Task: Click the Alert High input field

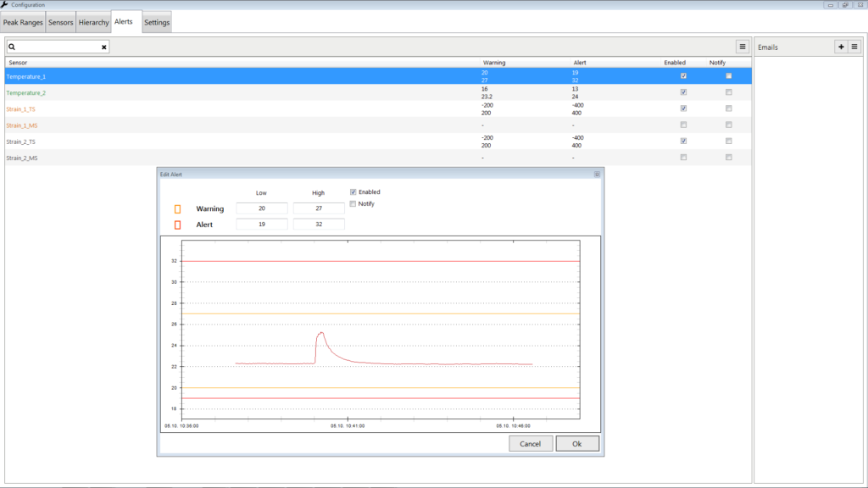Action: (319, 225)
